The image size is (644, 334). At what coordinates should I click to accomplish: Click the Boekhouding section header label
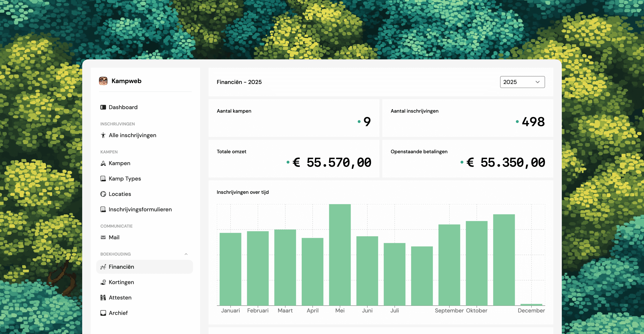[x=115, y=254]
